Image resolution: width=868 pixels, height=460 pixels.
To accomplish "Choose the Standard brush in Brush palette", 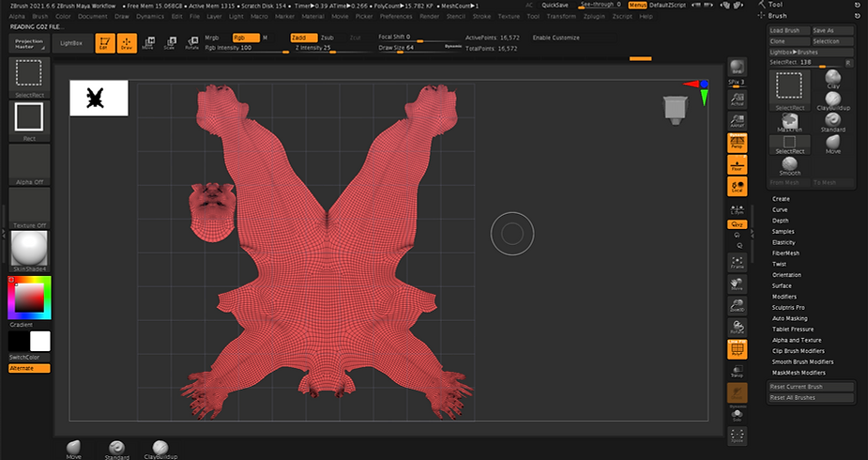I will coord(832,122).
